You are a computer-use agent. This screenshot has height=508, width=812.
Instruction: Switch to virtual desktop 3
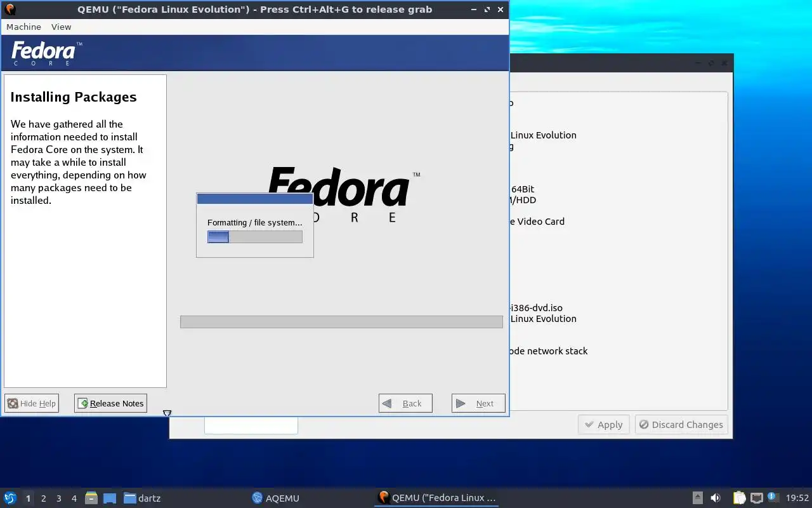pyautogui.click(x=58, y=498)
